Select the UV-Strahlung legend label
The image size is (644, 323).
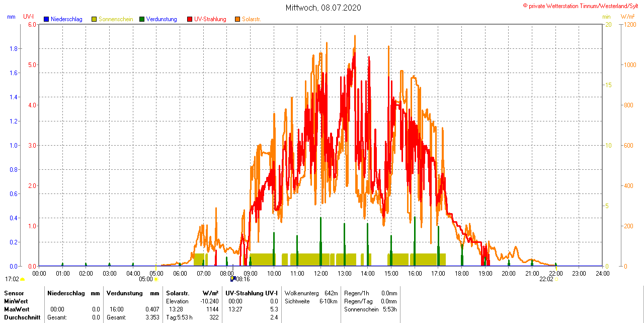pos(210,19)
